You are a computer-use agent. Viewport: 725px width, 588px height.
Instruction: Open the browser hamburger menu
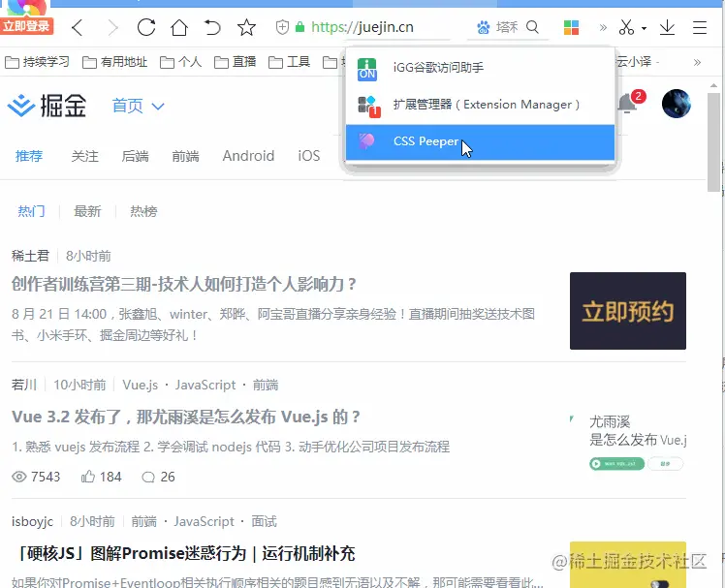point(700,27)
